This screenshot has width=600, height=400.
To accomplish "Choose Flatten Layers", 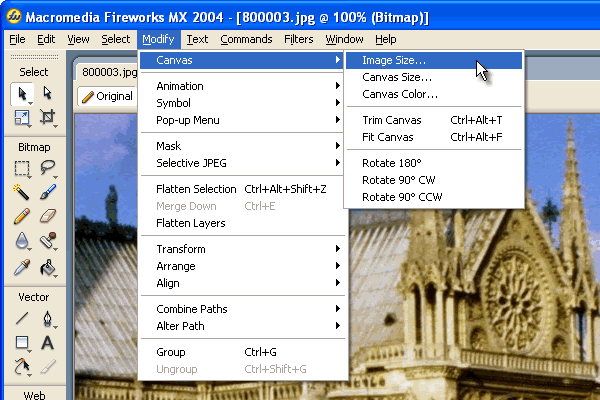I will (x=242, y=223).
